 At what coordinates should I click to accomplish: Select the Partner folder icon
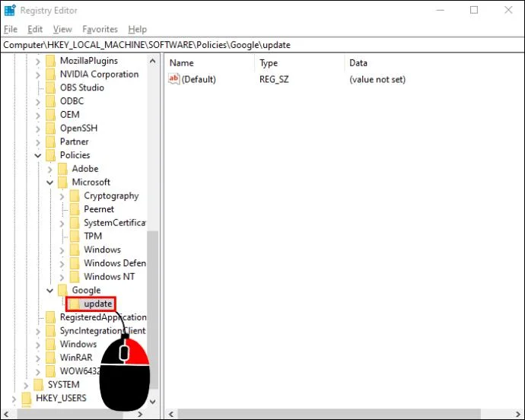50,142
